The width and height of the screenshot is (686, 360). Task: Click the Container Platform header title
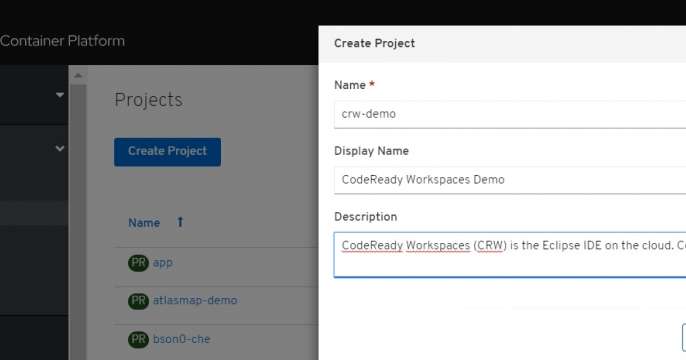point(62,41)
